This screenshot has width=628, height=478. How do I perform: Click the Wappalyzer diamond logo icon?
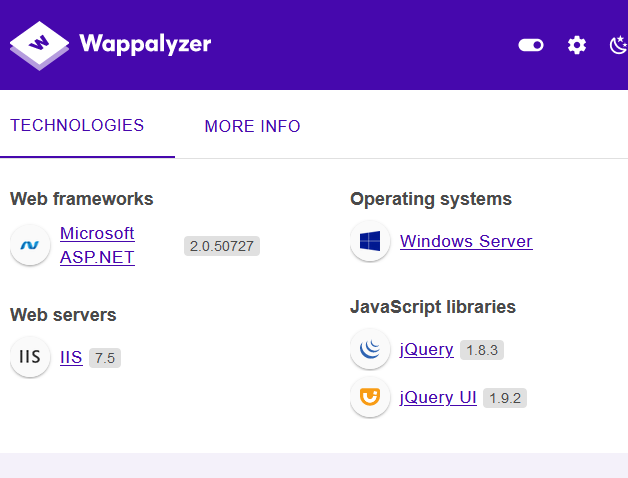[x=39, y=46]
